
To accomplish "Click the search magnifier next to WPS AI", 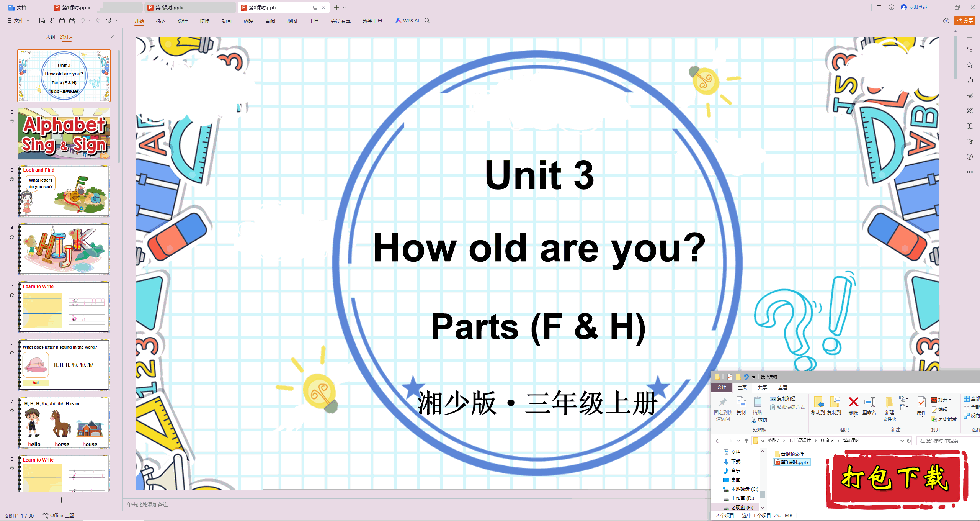I will point(428,21).
